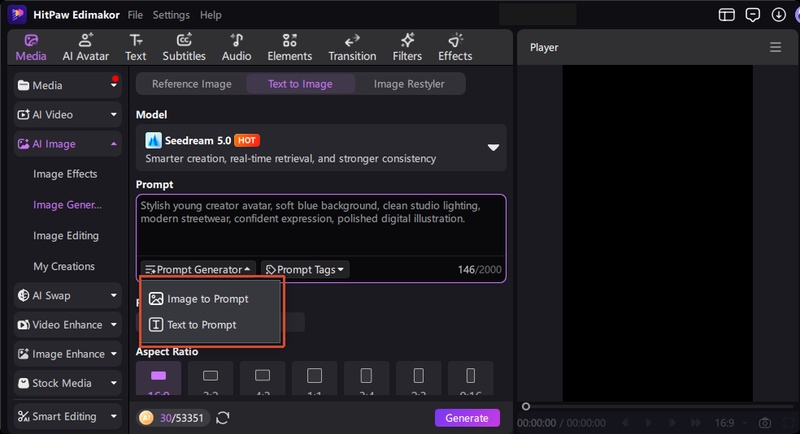800x434 pixels.
Task: Select the 16:9 aspect ratio
Action: pyautogui.click(x=159, y=378)
